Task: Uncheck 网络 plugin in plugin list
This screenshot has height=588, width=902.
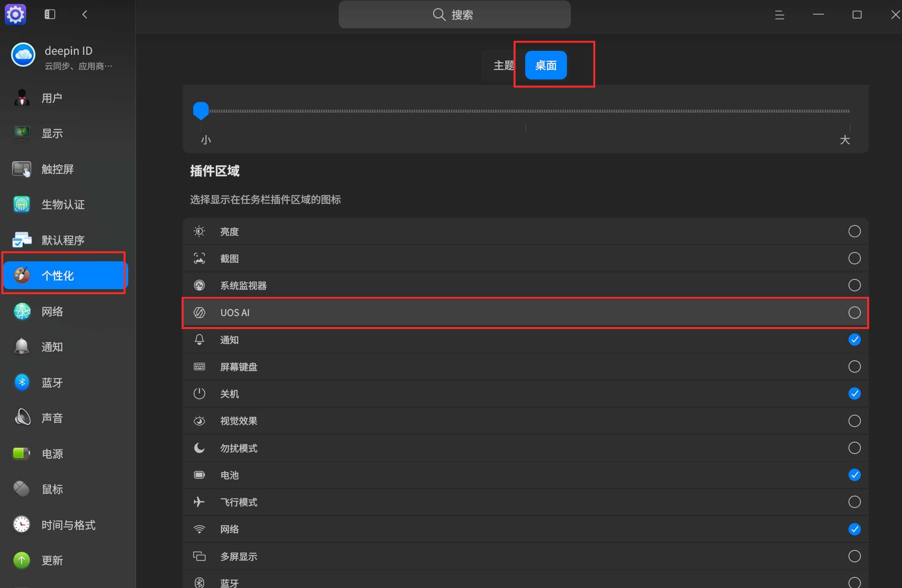Action: point(854,529)
